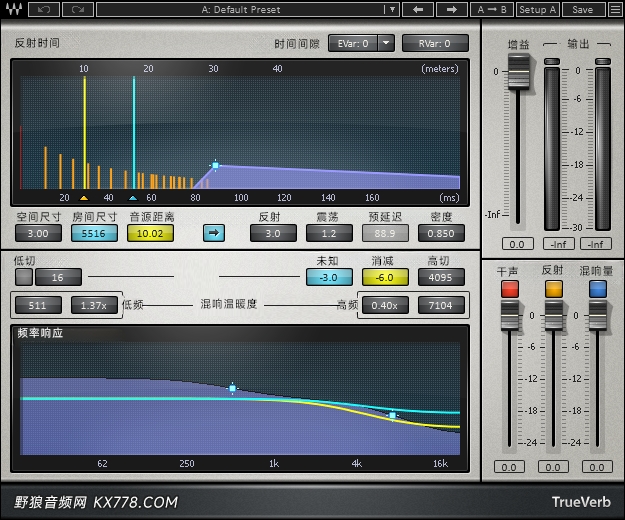This screenshot has height=520, width=625.
Task: Reset the left output clip indicator
Action: (552, 61)
